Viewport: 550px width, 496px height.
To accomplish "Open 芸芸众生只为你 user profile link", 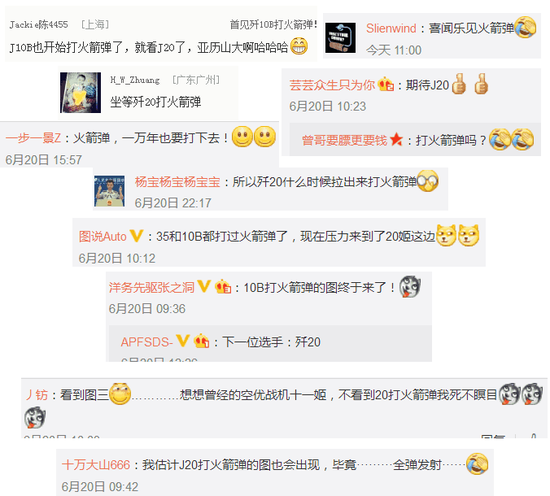I will 332,85.
